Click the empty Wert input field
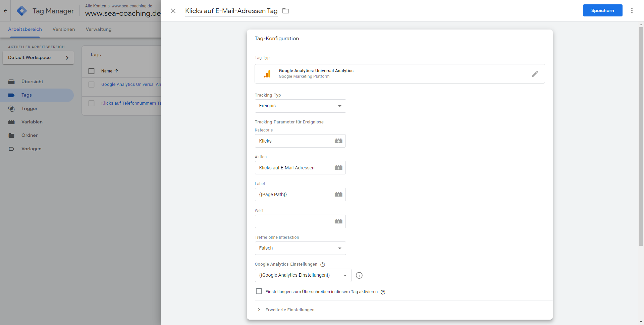The width and height of the screenshot is (644, 325). coord(293,221)
